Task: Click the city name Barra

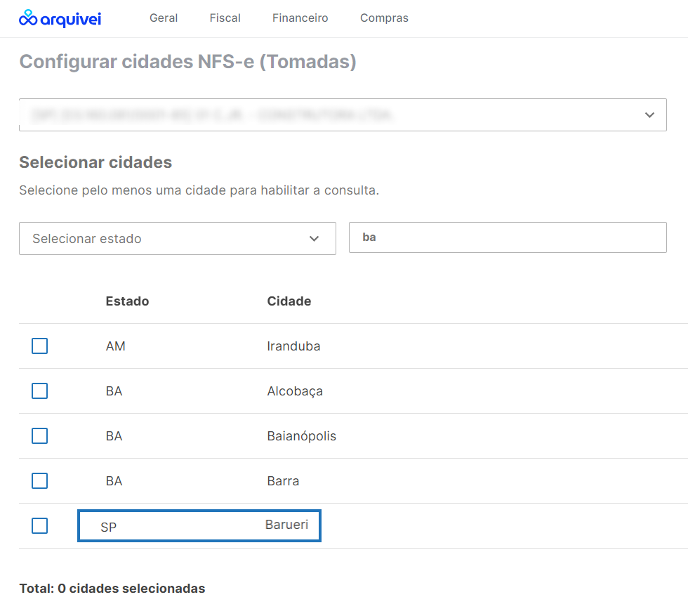Action: pyautogui.click(x=283, y=480)
